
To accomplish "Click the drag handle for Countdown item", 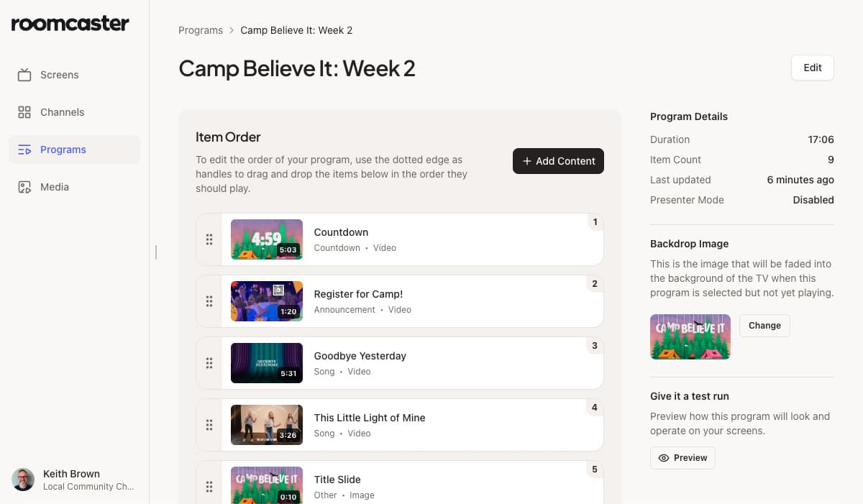I will tap(209, 239).
